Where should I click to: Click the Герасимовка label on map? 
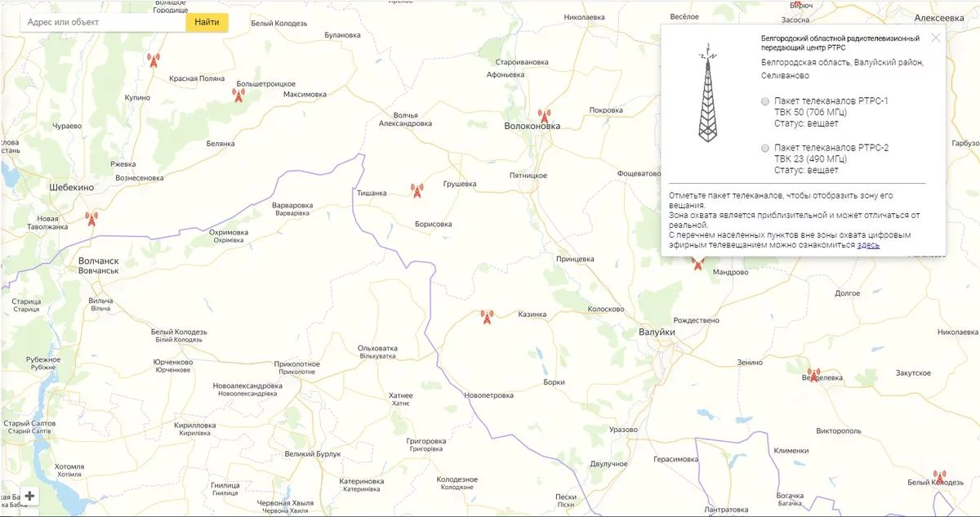pos(675,459)
